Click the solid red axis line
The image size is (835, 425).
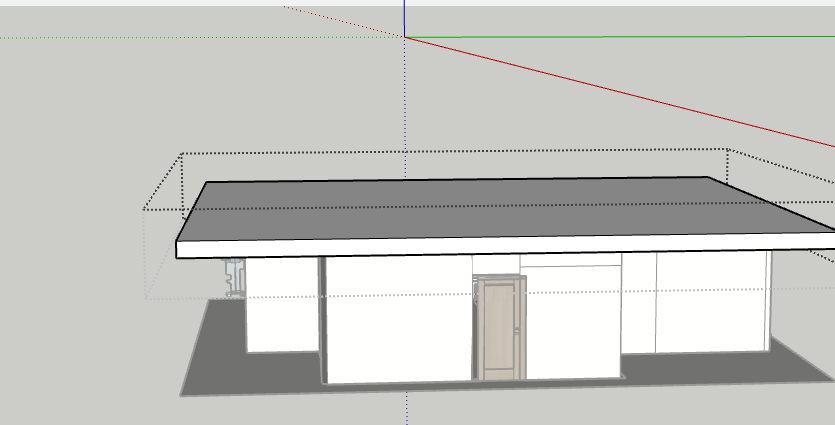[x=619, y=92]
